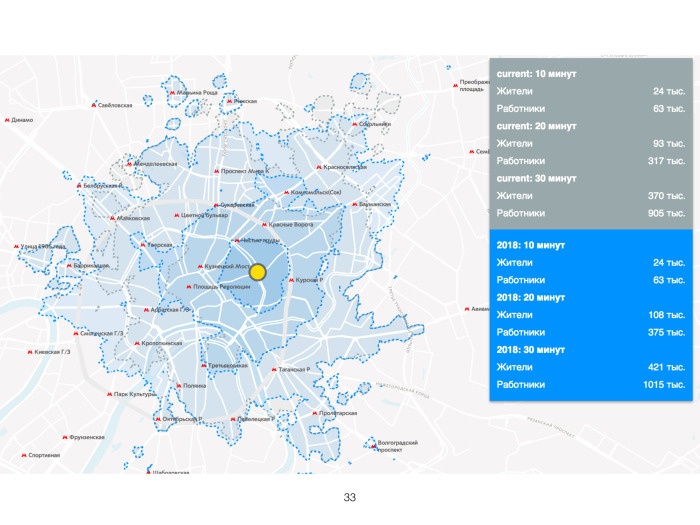700x525 pixels.
Task: Select the 'current: 10 минут' heading
Action: [x=536, y=74]
